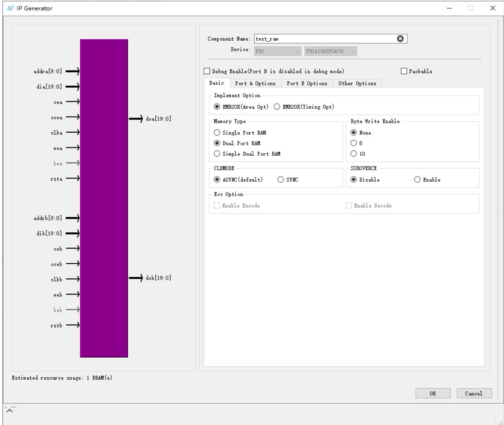Screen dimensions: 504x425
Task: Open the Port A Options tab
Action: 255,83
